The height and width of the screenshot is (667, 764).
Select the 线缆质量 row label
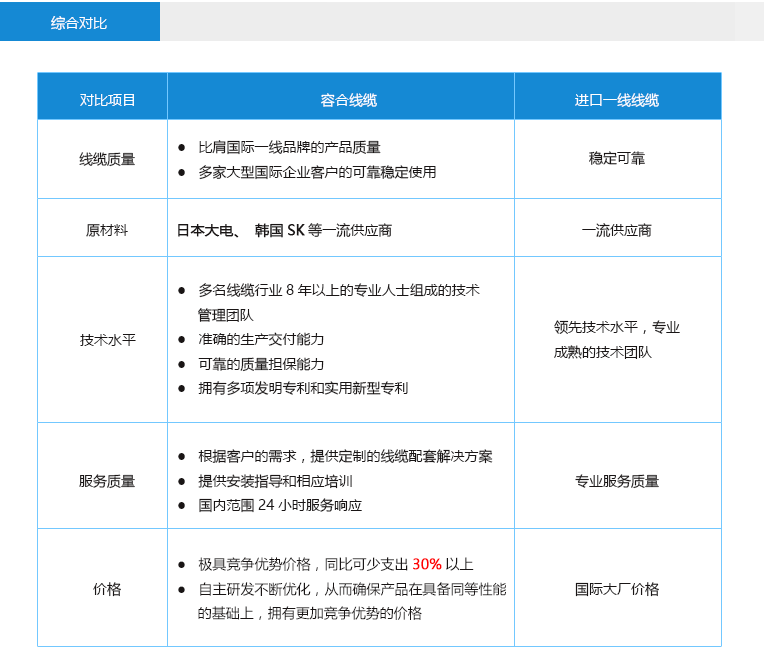pos(107,159)
